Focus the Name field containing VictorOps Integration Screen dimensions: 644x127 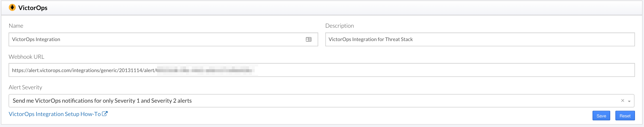pos(163,39)
